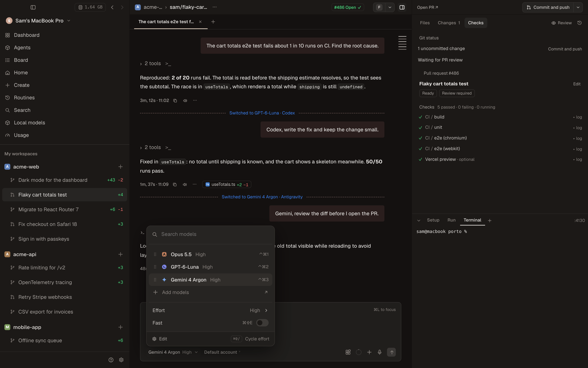Viewport: 588px width, 368px height.
Task: Open the help question mark icon
Action: click(111, 360)
